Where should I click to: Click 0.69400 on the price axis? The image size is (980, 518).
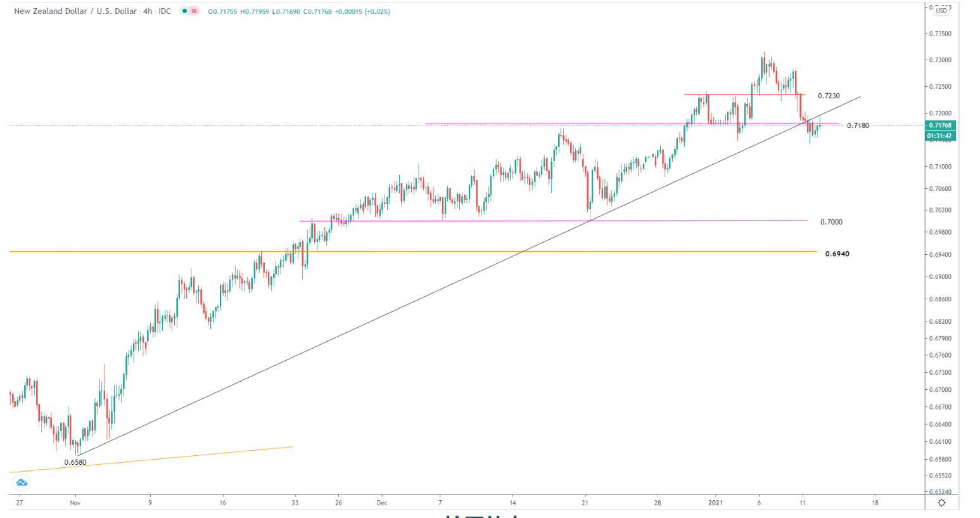[940, 255]
